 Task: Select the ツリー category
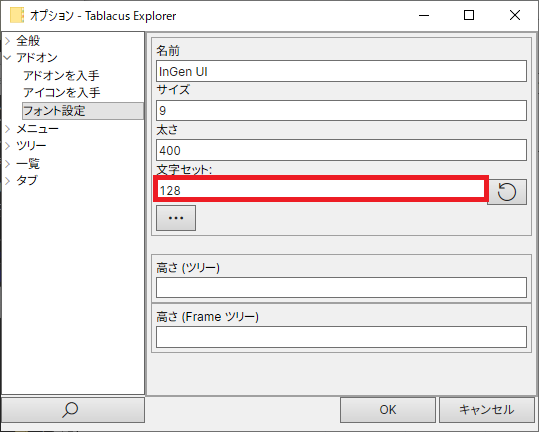(x=31, y=146)
